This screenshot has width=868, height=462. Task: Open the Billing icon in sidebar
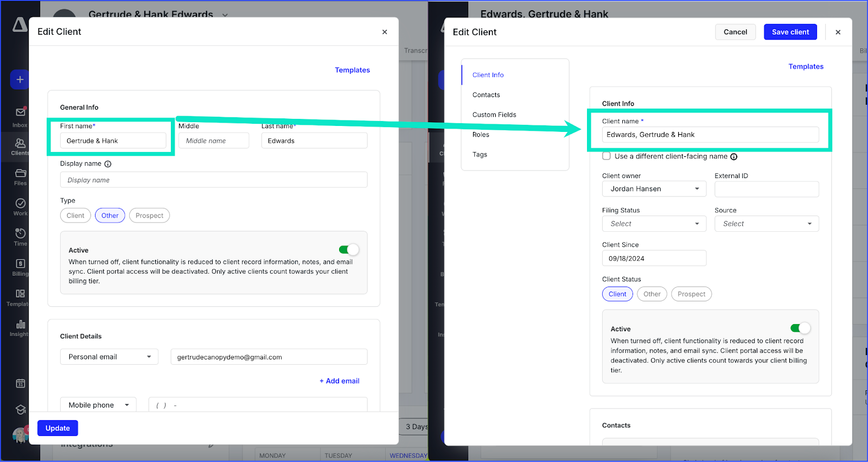click(20, 264)
